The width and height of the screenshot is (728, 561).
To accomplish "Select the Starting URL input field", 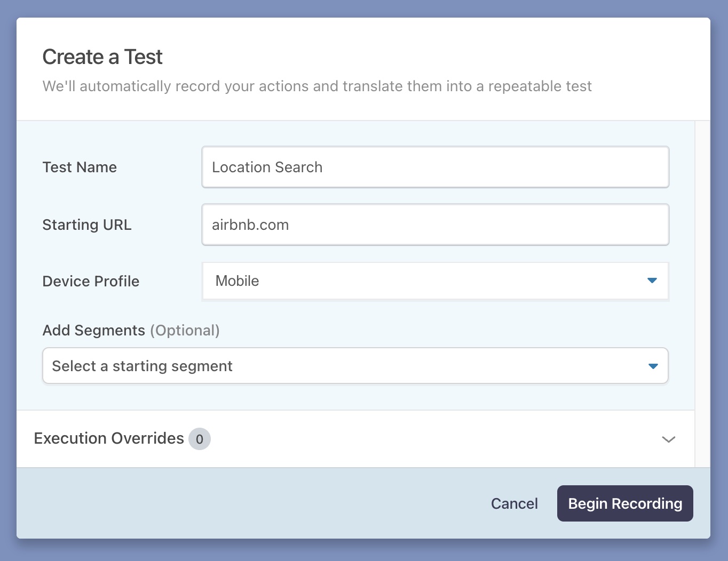I will (x=435, y=225).
